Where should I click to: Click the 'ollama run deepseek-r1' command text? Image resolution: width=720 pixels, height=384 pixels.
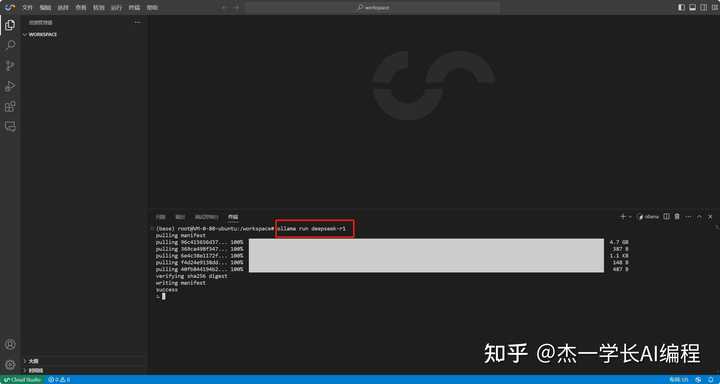[x=311, y=228]
